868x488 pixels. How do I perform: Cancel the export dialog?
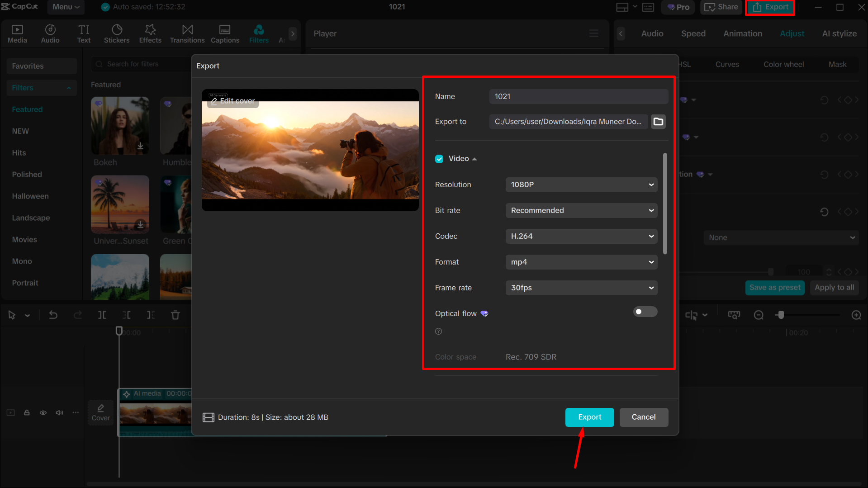[x=644, y=417]
